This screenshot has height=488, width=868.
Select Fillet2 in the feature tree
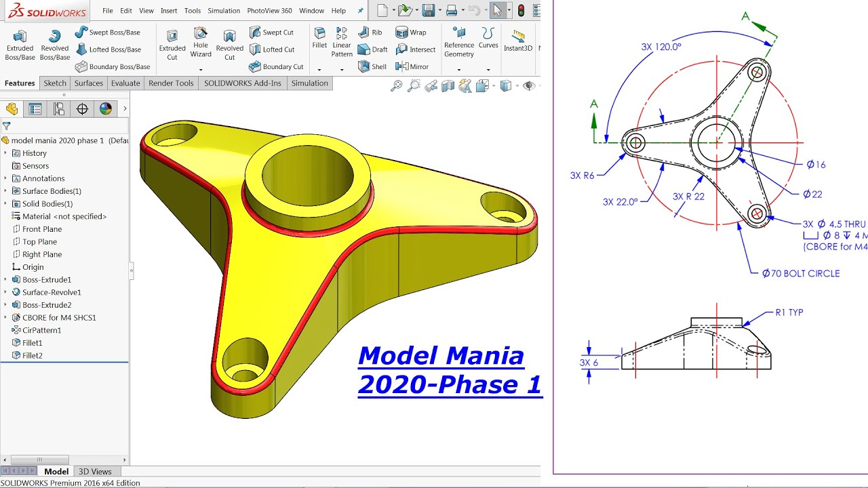pos(27,356)
